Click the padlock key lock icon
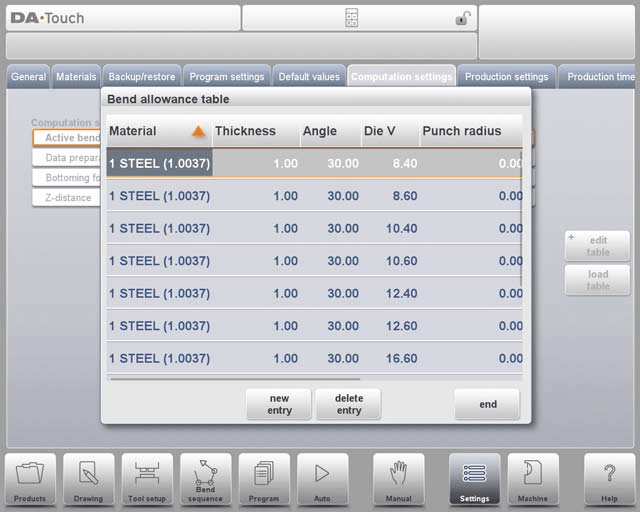This screenshot has width=640, height=512. point(462,18)
